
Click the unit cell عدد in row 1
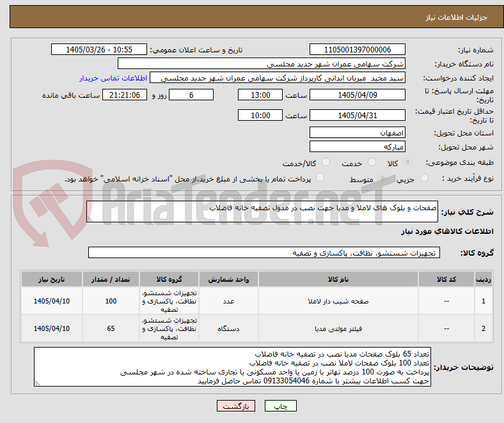(228, 301)
